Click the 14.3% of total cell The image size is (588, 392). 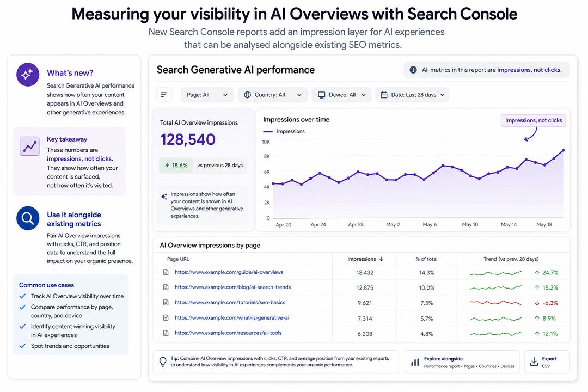(x=427, y=273)
